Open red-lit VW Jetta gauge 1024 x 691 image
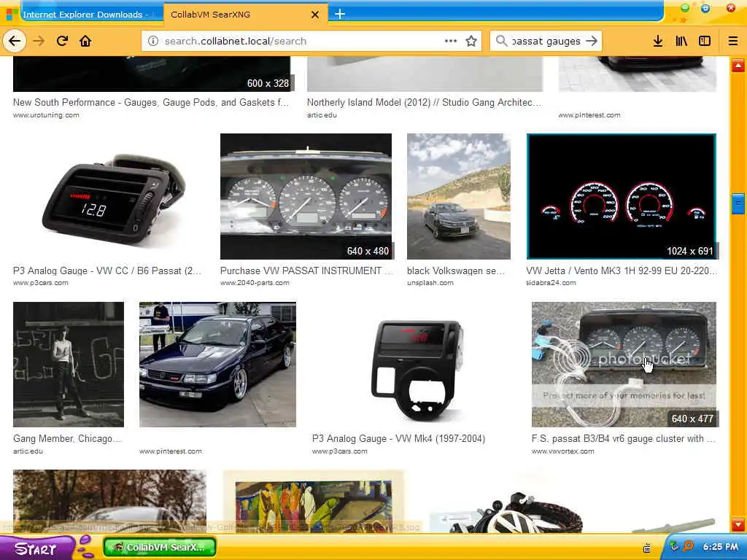This screenshot has width=747, height=560. (x=622, y=196)
